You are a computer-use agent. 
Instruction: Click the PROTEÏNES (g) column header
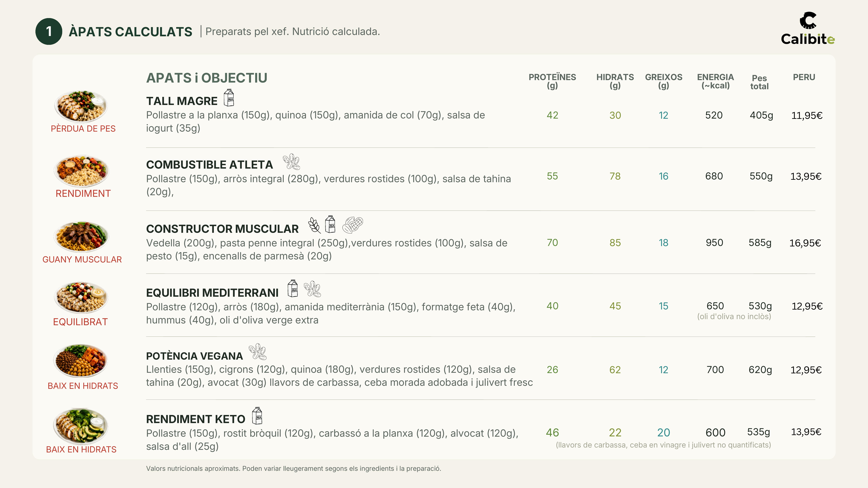552,81
